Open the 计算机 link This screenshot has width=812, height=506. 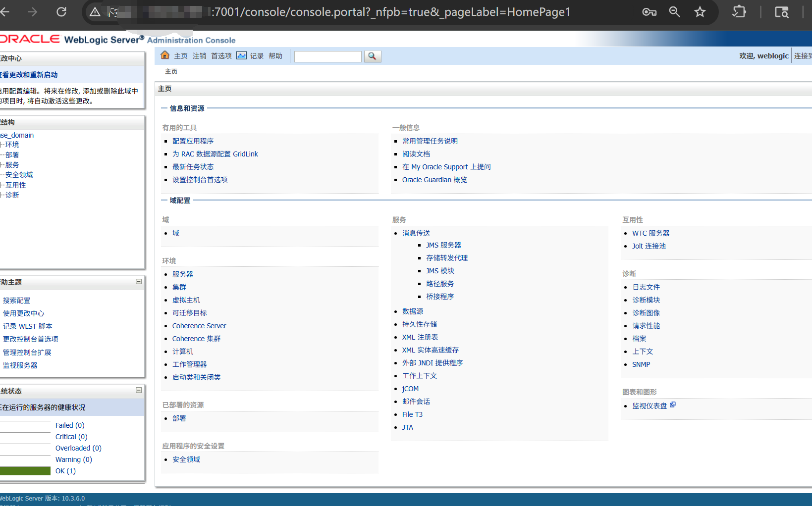(x=182, y=352)
